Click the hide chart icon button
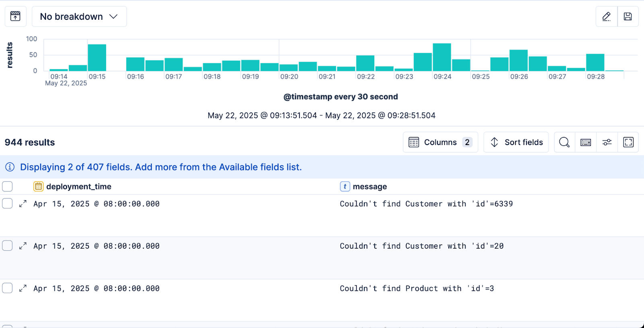The image size is (644, 328). click(x=15, y=17)
